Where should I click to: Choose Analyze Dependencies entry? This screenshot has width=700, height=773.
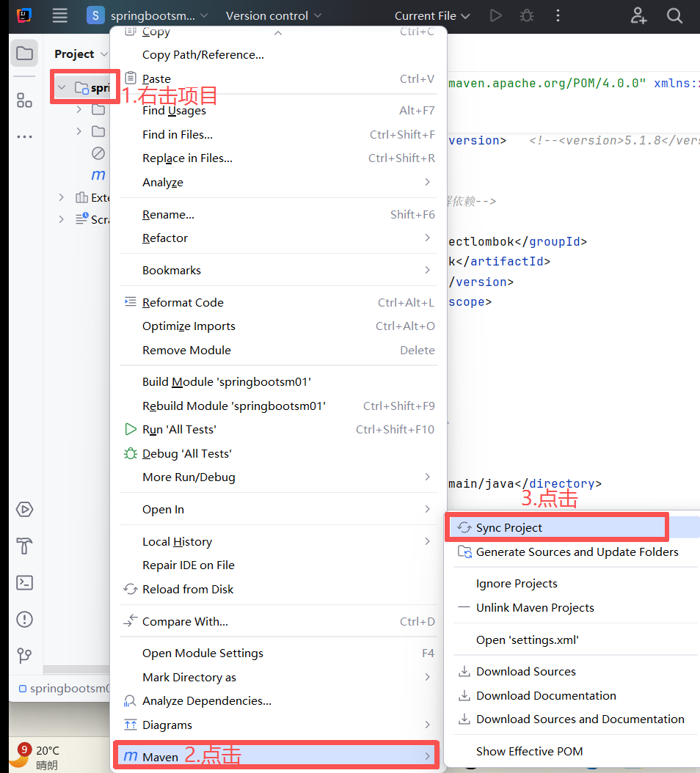278,701
